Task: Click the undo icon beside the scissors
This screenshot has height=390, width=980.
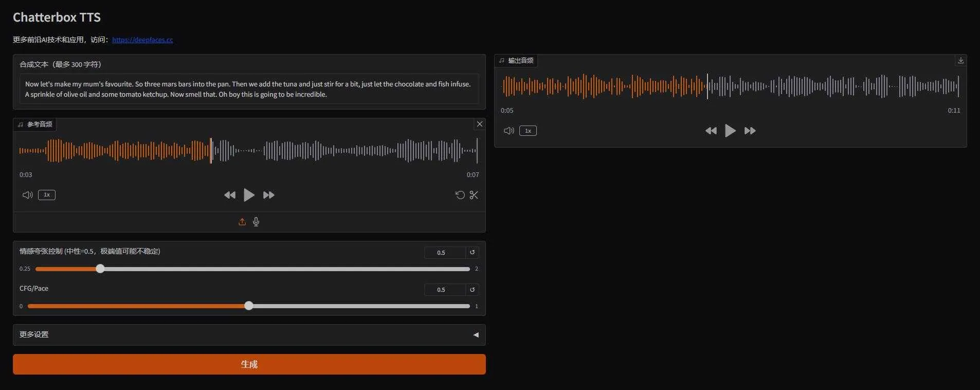Action: (460, 195)
